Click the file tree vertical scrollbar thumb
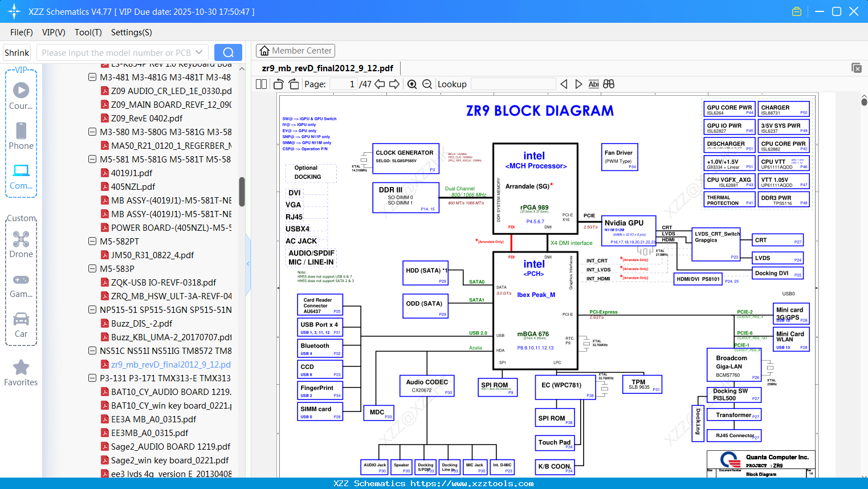Screen dimensions: 868x489 tap(242, 191)
